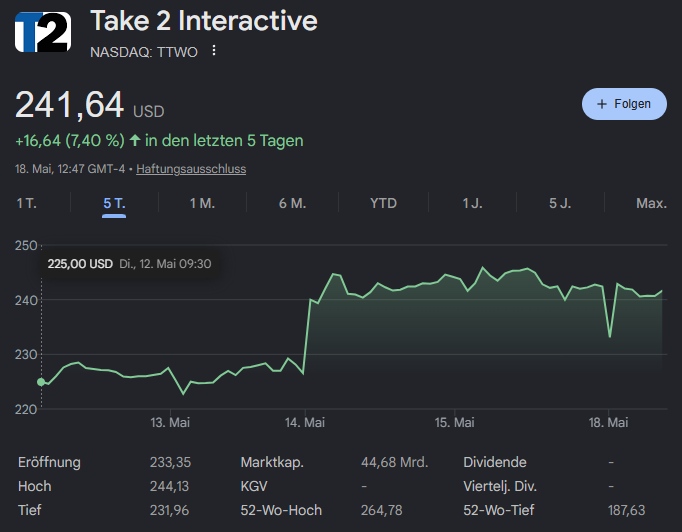Click the 225,00 USD chart tooltip

pos(129,264)
